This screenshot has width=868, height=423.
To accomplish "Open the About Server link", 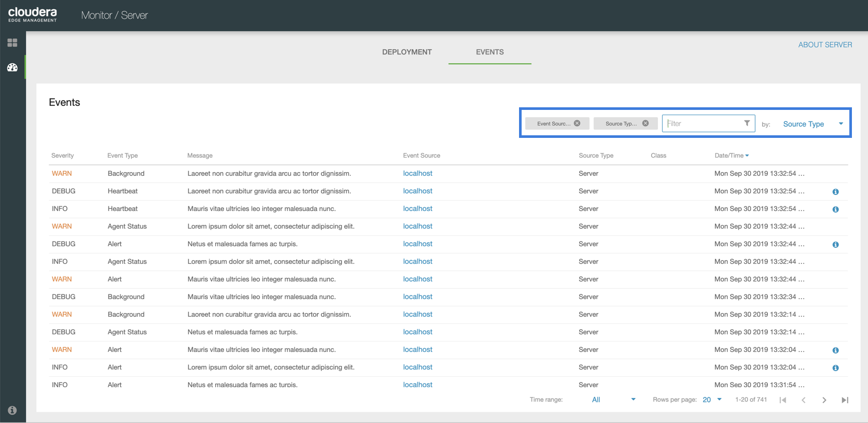I will pos(825,45).
